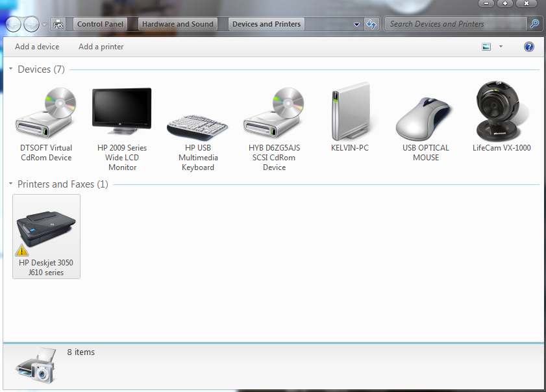
Task: Click the details pane printer and camera icon
Action: (x=36, y=365)
